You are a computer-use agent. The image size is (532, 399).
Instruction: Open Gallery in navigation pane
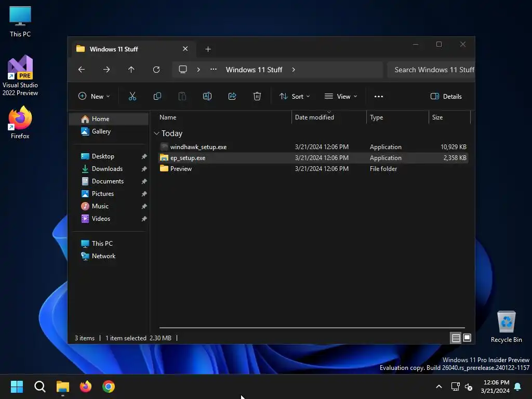(x=109, y=131)
